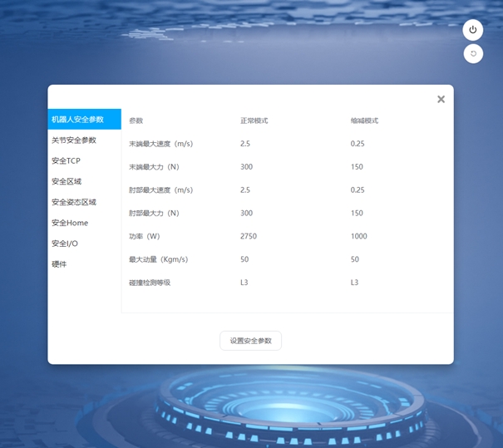Viewport: 503px width, 448px height.
Task: Open the 安全姿态区域 section
Action: click(74, 202)
